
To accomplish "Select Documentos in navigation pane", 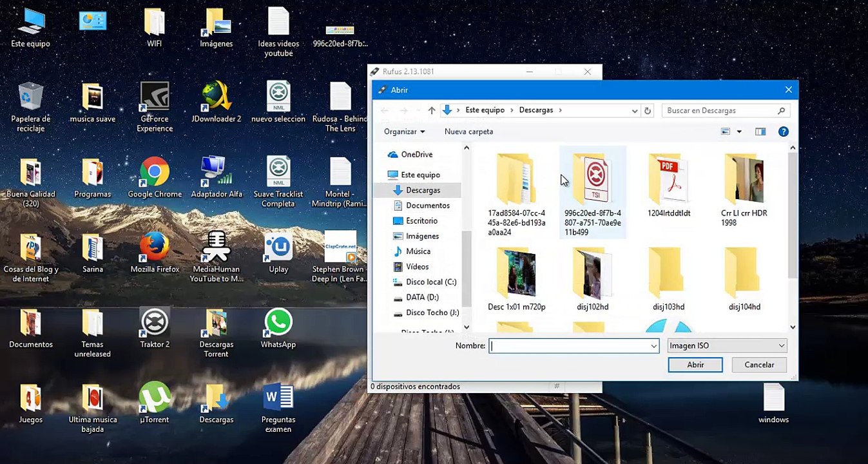I will [x=427, y=206].
